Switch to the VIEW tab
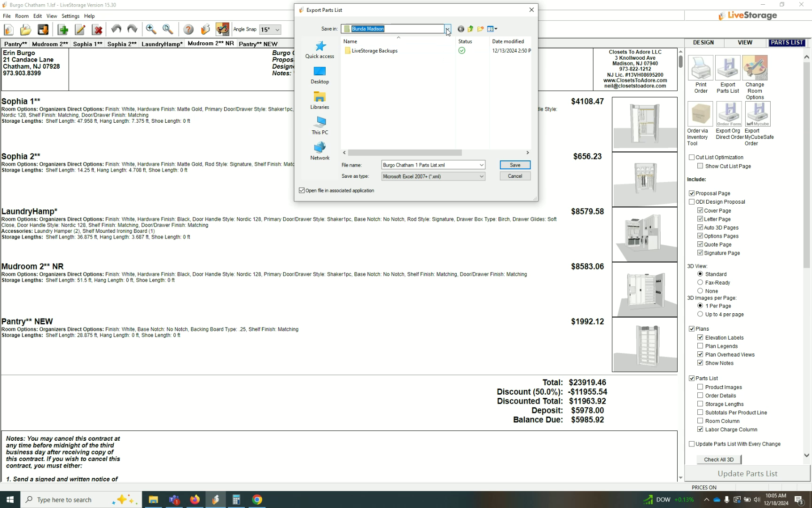The height and width of the screenshot is (508, 812). (745, 42)
